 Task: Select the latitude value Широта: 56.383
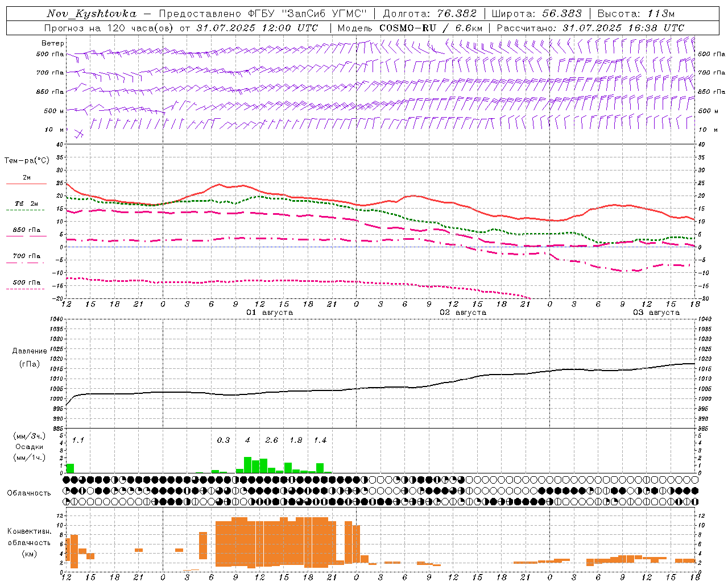click(x=537, y=14)
